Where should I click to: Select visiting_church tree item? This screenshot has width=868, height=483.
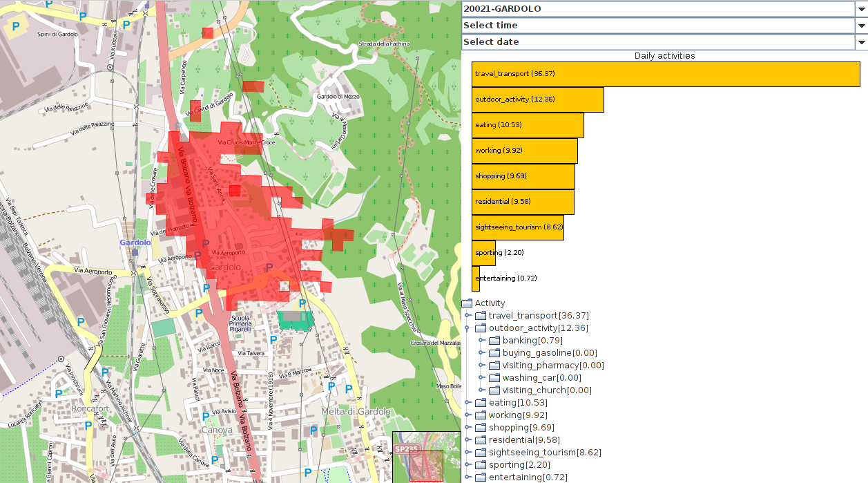click(547, 390)
